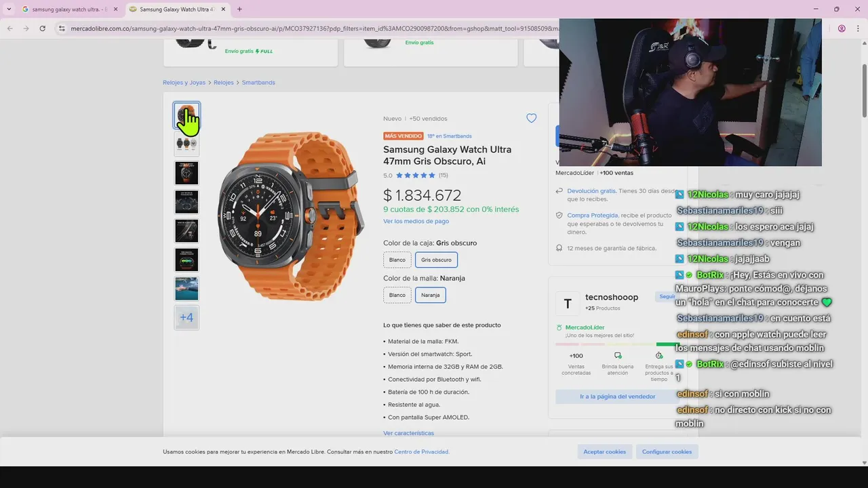
Task: Open the Devolución gratis link
Action: [591, 191]
